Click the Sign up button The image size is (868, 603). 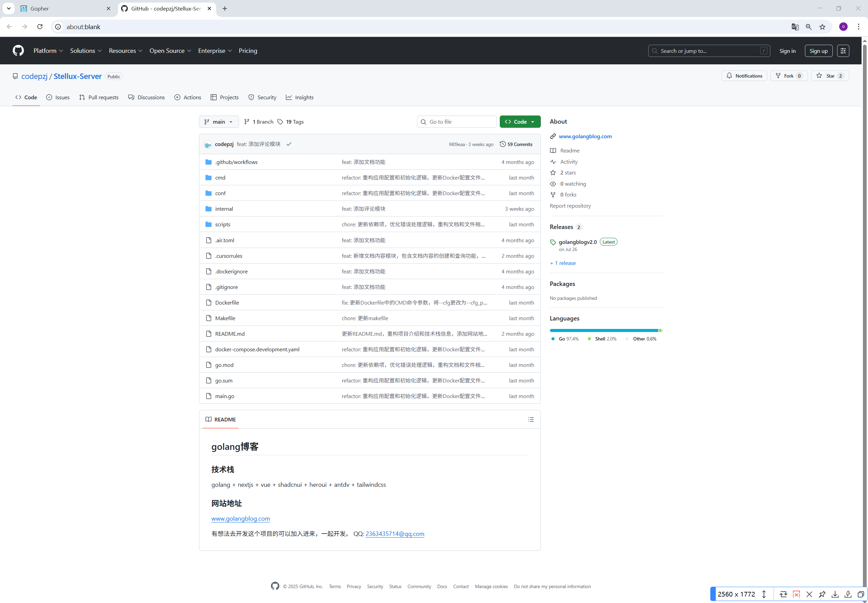(x=818, y=50)
